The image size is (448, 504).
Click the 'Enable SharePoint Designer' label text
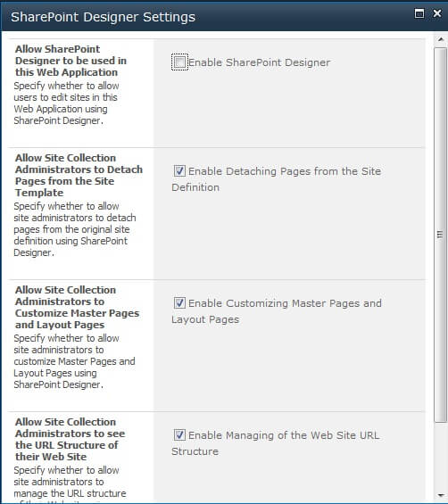(x=259, y=62)
